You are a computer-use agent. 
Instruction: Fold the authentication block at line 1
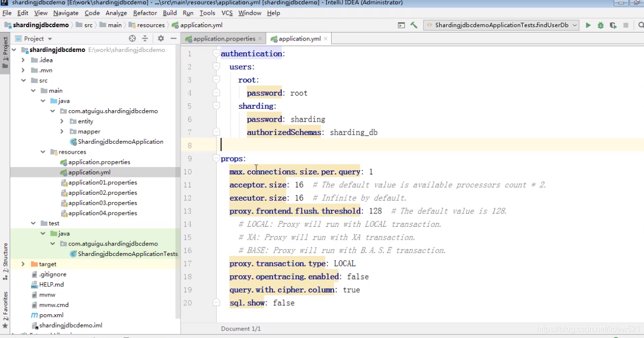tap(216, 53)
